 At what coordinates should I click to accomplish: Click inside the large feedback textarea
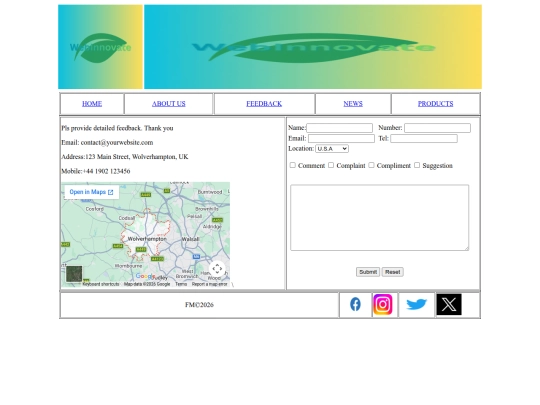coord(380,218)
